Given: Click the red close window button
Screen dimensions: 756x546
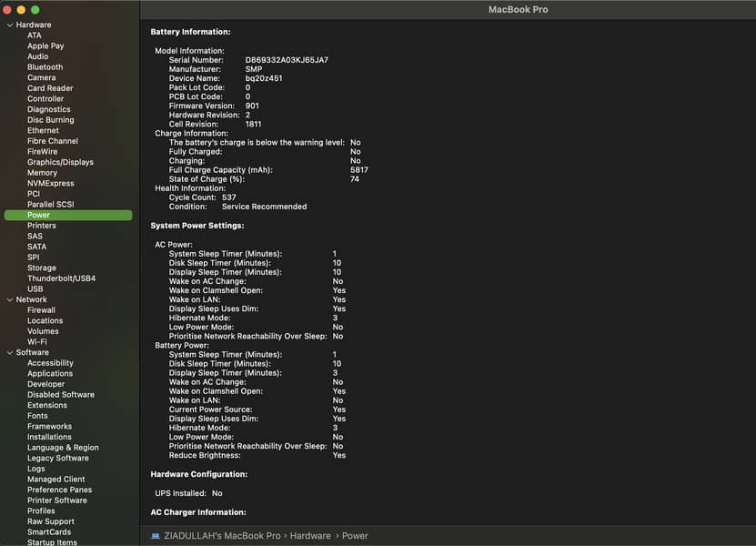Looking at the screenshot, I should (7, 10).
